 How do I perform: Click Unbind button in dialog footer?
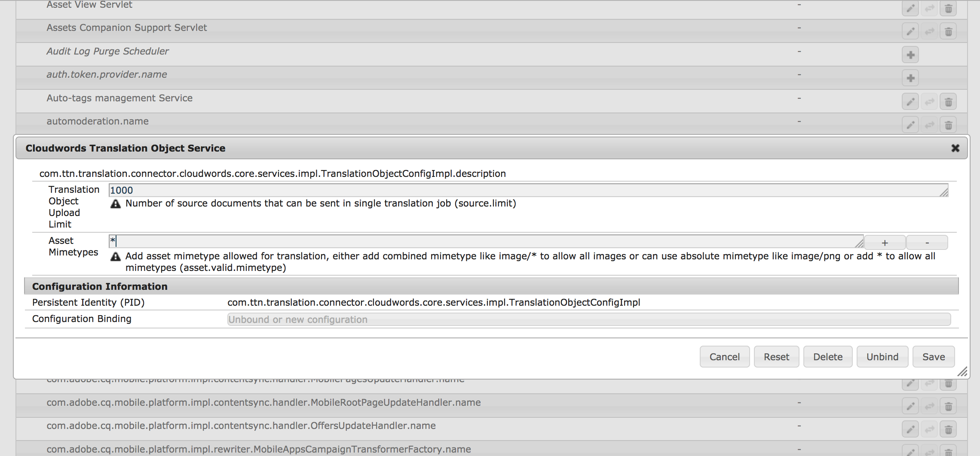(882, 357)
